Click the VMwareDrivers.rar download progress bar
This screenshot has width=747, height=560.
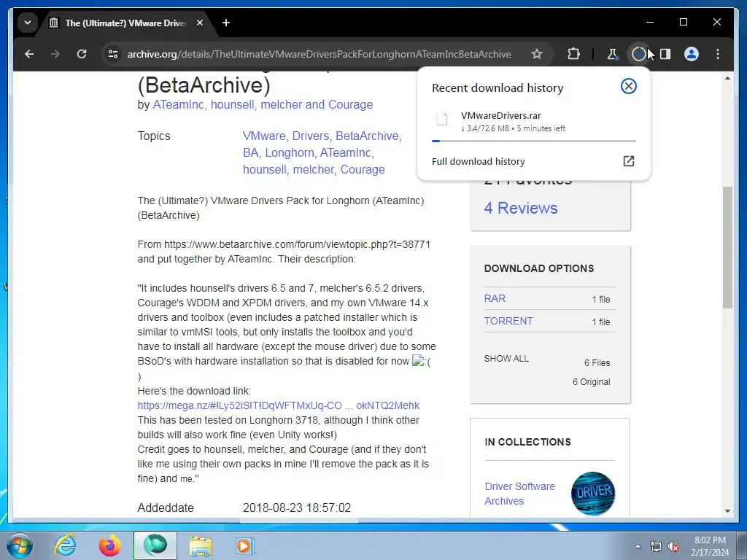(533, 141)
